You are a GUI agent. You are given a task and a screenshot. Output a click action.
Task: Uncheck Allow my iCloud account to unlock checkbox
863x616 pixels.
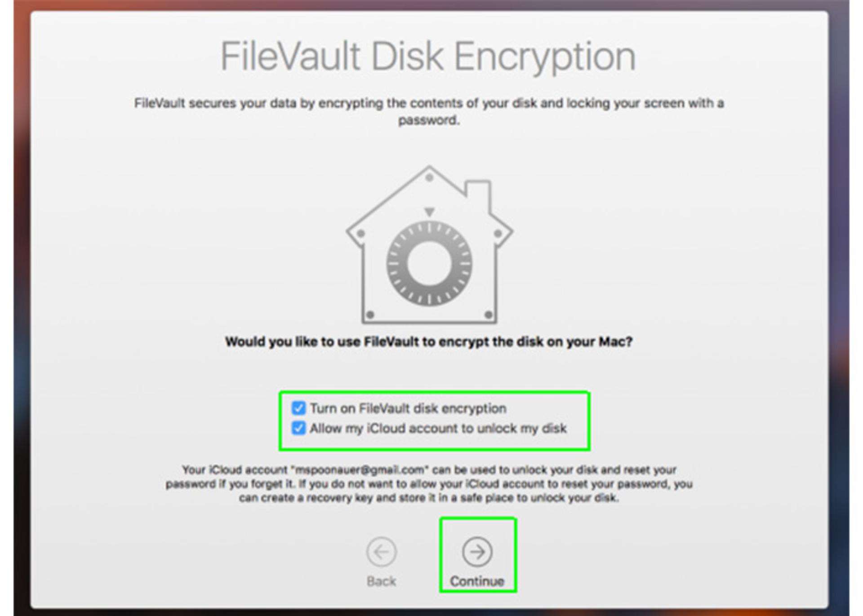pyautogui.click(x=298, y=428)
